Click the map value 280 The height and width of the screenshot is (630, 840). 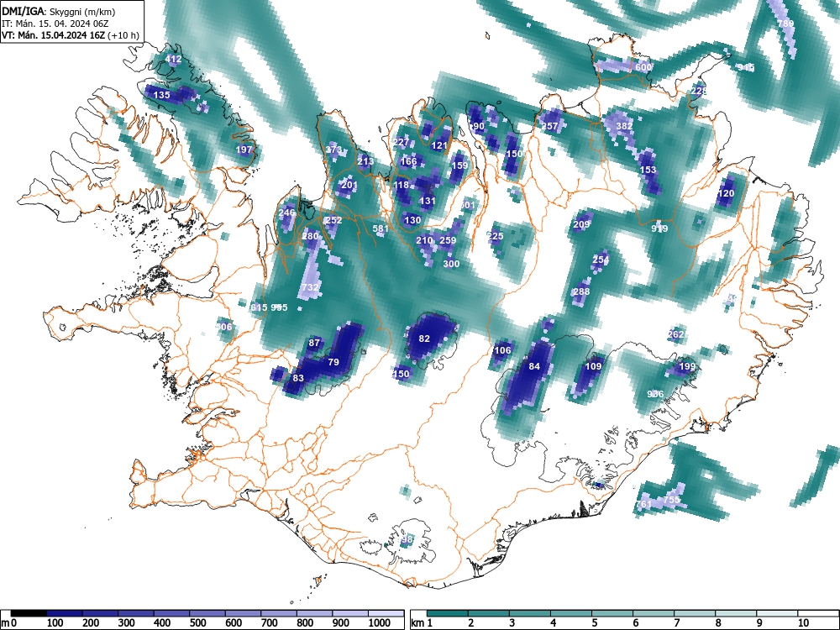[x=310, y=236]
